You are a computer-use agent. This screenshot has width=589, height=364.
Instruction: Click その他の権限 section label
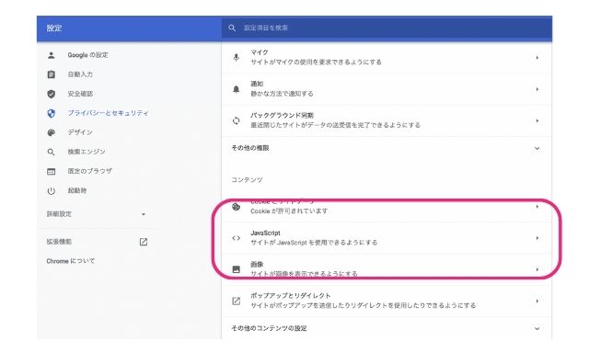point(250,148)
